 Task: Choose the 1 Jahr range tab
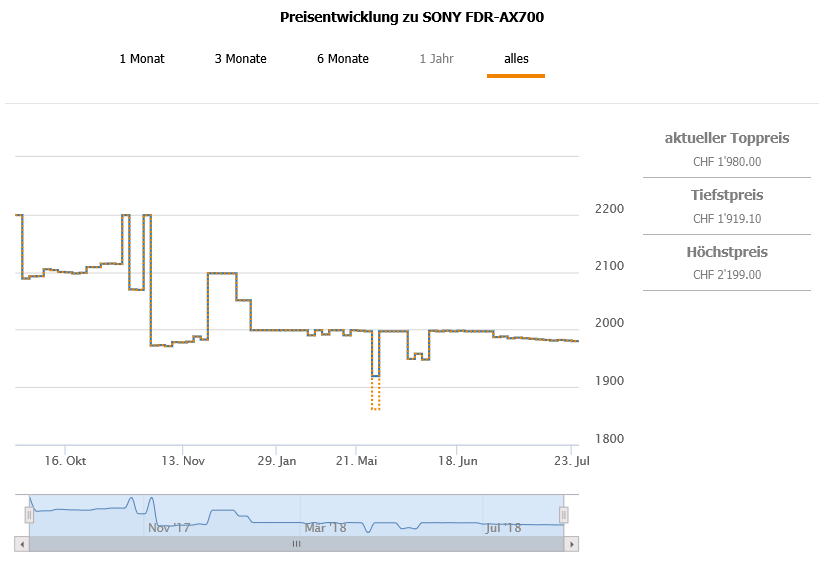tap(436, 58)
